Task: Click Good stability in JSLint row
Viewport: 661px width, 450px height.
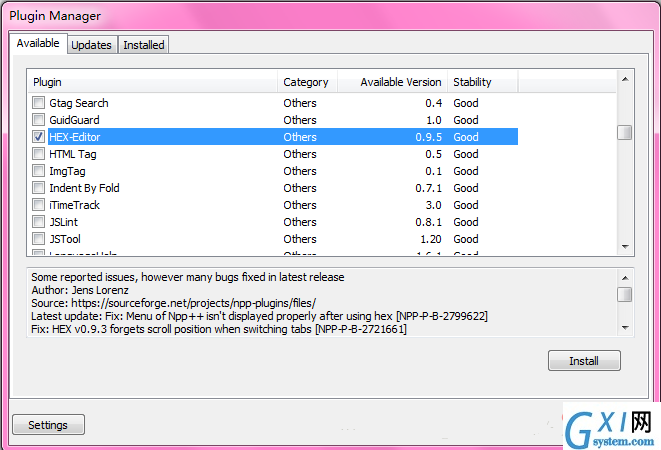Action: point(466,222)
